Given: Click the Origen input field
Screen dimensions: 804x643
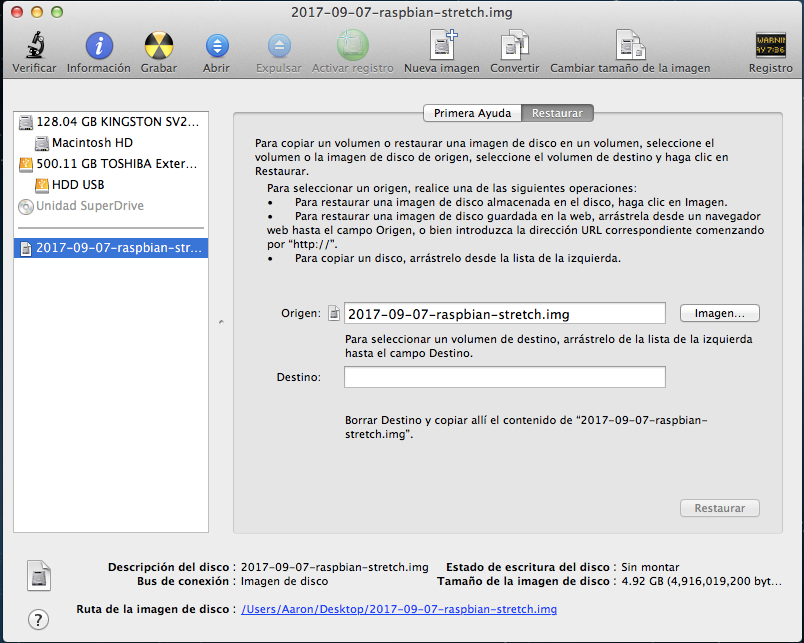Looking at the screenshot, I should [505, 313].
